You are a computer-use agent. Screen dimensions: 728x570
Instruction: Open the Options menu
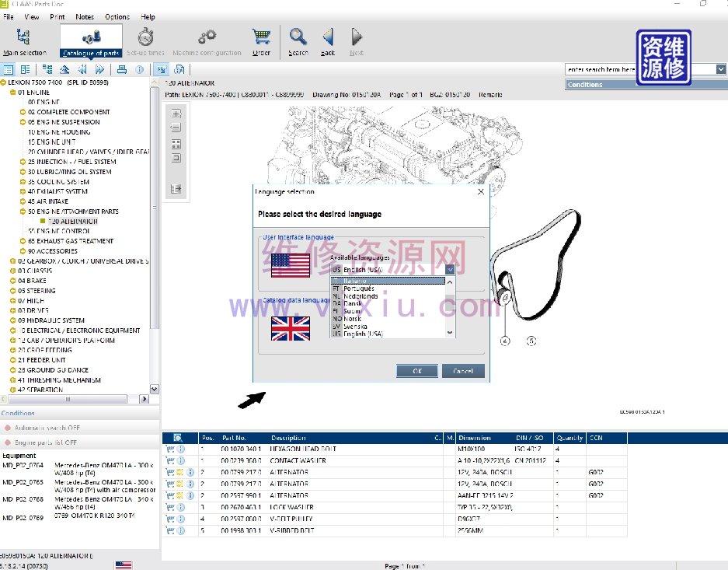117,16
